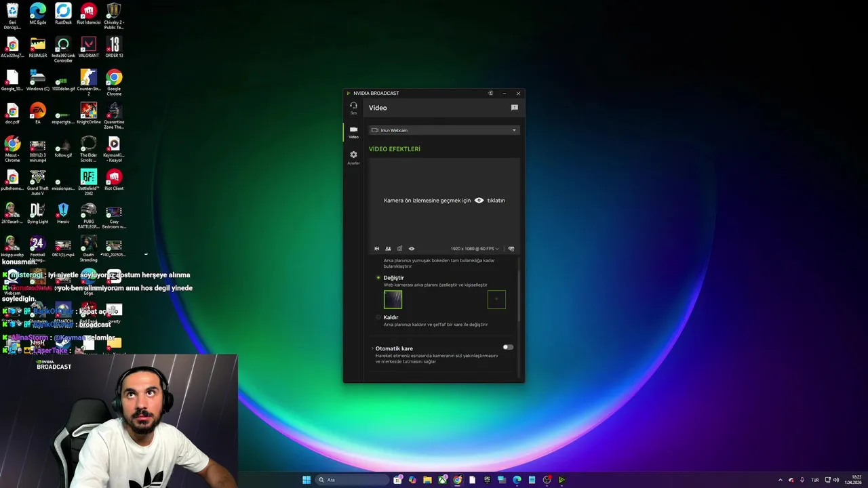Viewport: 868px width, 488px height.
Task: Open Copilot from the taskbar
Action: (412, 480)
